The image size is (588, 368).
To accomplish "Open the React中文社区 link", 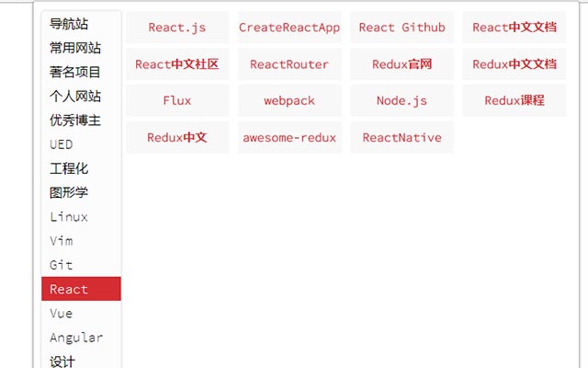I will tap(177, 63).
